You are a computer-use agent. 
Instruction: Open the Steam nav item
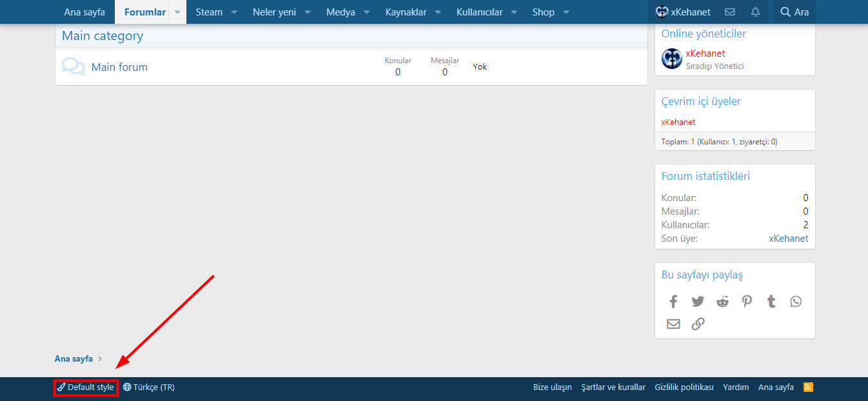(x=209, y=12)
